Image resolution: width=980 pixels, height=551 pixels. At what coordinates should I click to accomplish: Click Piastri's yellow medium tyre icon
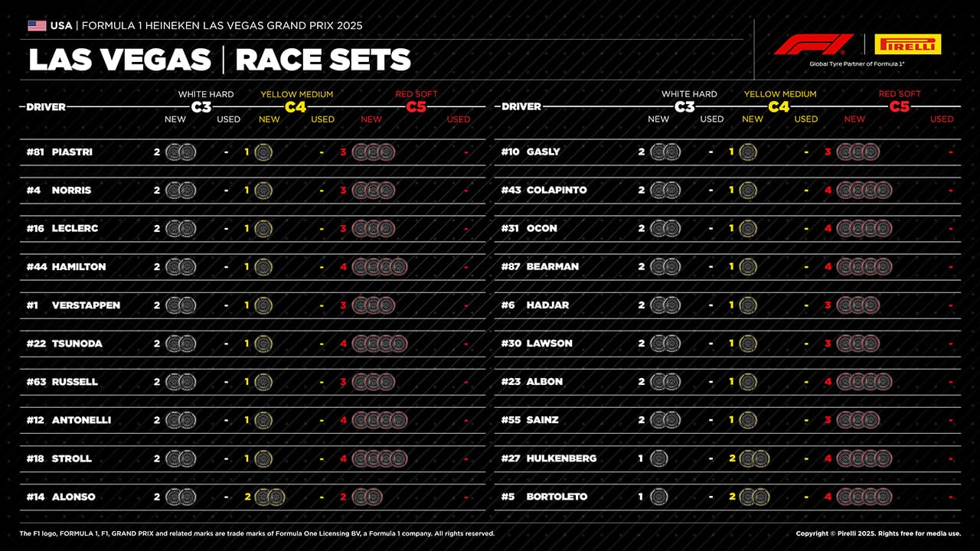click(x=263, y=152)
